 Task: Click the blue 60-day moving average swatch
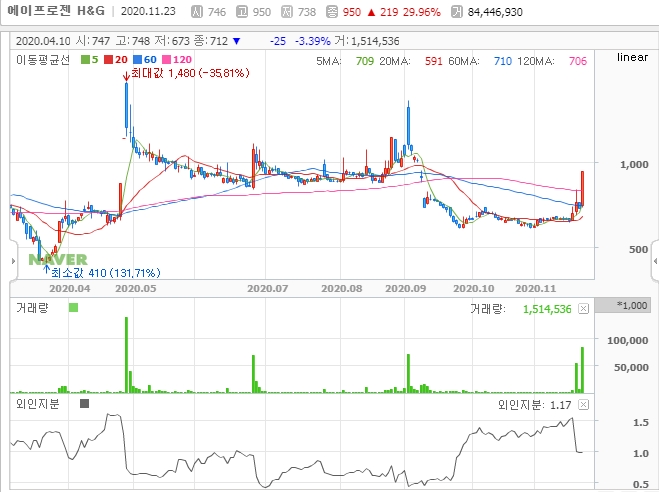137,60
